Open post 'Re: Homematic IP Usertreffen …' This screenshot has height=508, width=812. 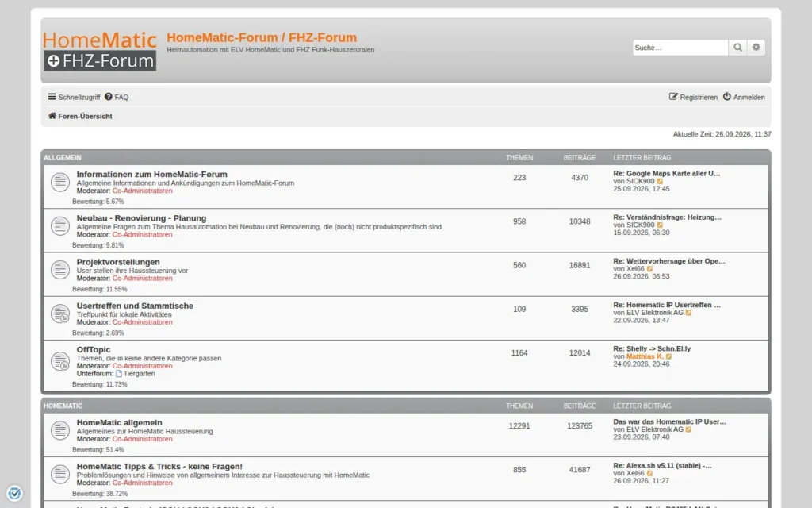[666, 305]
